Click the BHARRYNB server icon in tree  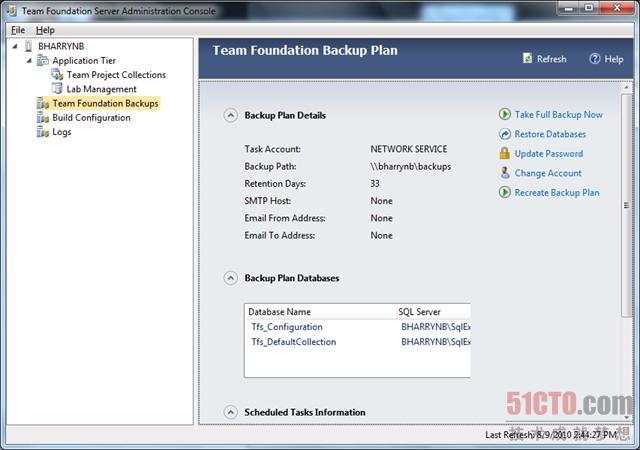tap(28, 46)
